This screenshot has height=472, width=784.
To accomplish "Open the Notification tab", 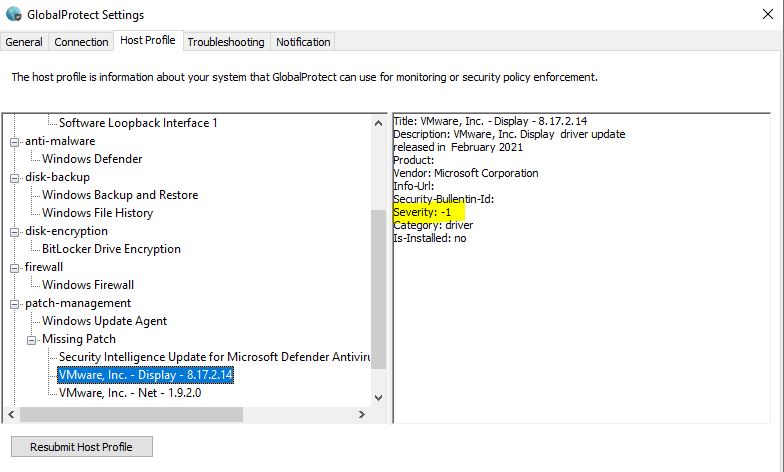I will (x=303, y=42).
